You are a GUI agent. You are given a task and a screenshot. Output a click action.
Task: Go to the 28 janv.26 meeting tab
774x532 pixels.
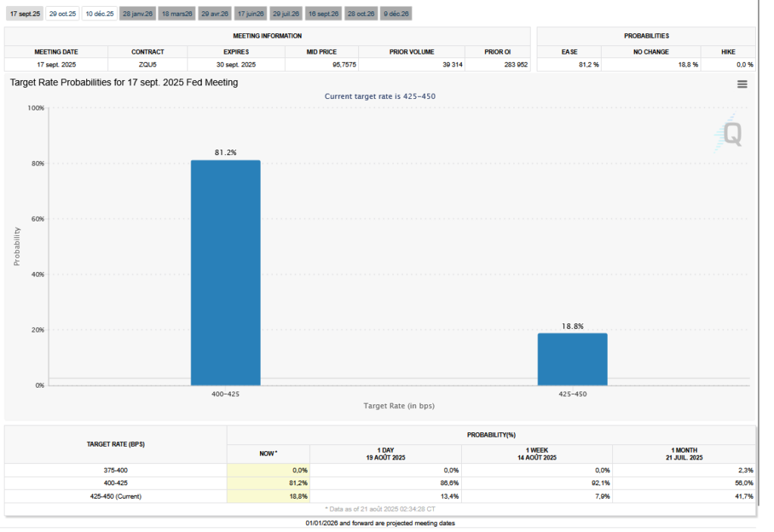pyautogui.click(x=138, y=14)
